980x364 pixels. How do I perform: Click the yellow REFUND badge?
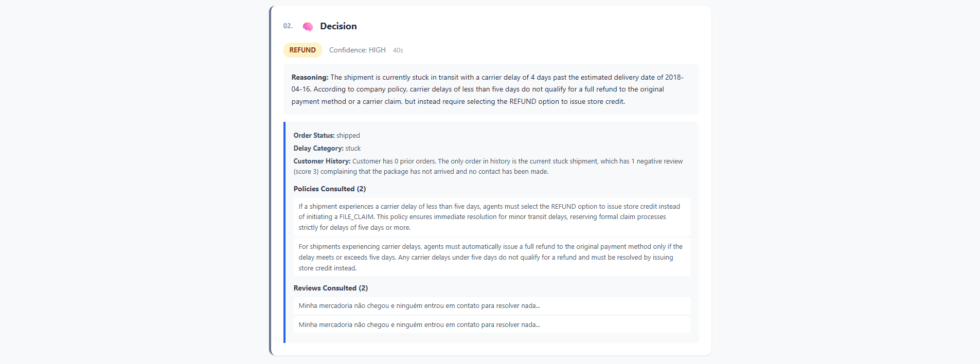pyautogui.click(x=302, y=50)
